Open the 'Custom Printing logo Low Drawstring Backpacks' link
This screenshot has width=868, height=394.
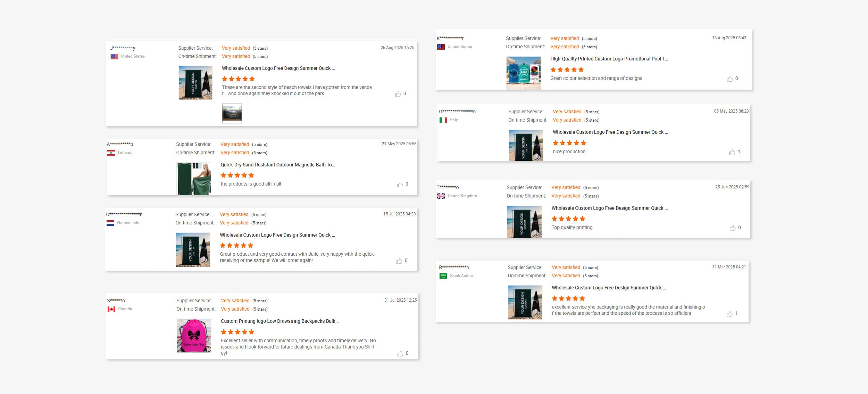tap(279, 321)
